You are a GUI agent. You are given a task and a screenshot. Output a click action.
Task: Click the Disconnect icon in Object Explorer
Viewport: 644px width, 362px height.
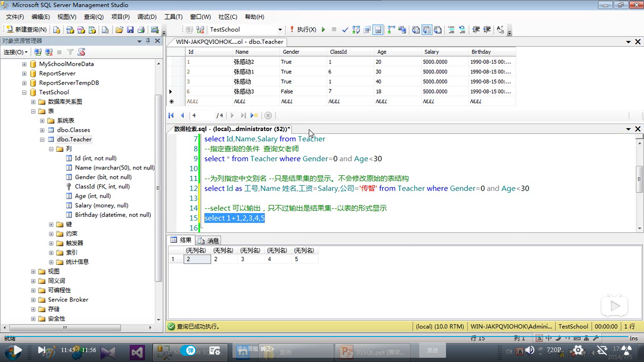(x=48, y=52)
